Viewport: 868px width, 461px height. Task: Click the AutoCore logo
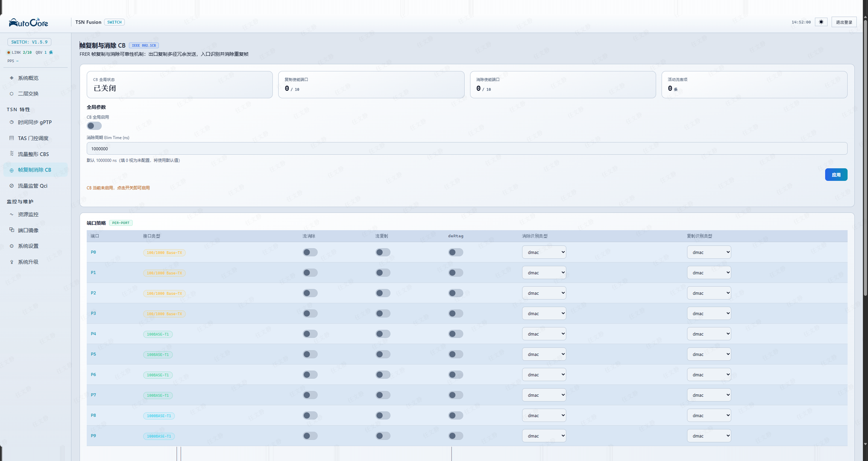tap(28, 23)
